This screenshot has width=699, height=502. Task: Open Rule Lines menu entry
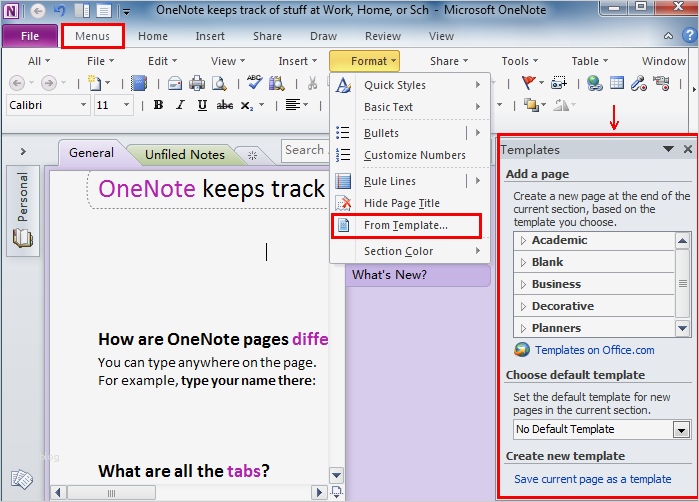pos(410,181)
